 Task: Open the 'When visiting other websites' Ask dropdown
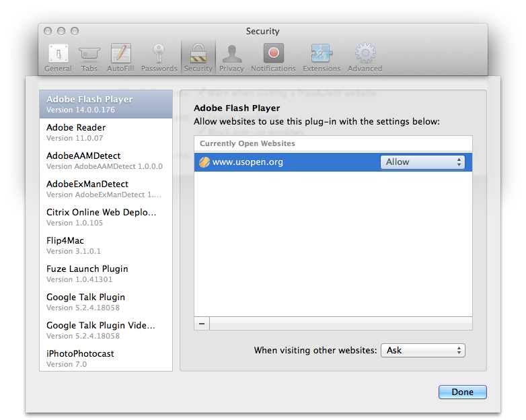(x=423, y=351)
